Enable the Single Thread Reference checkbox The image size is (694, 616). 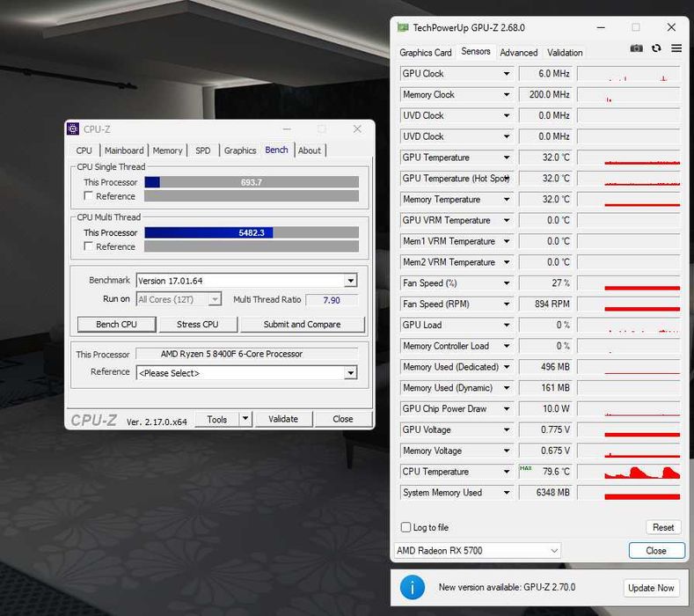tap(88, 195)
